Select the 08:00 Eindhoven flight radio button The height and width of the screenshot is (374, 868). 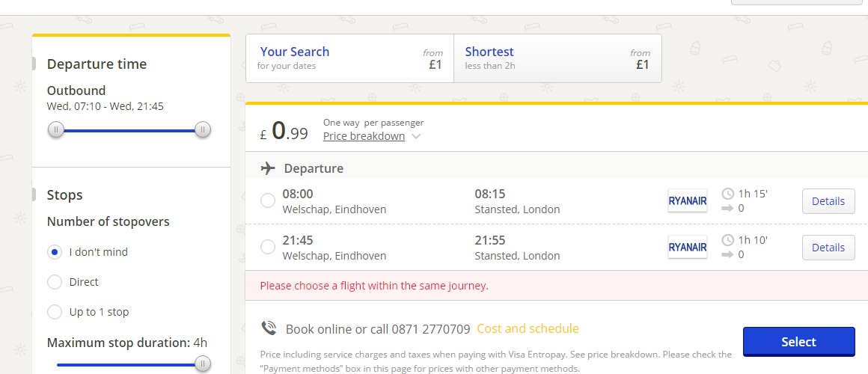tap(268, 200)
